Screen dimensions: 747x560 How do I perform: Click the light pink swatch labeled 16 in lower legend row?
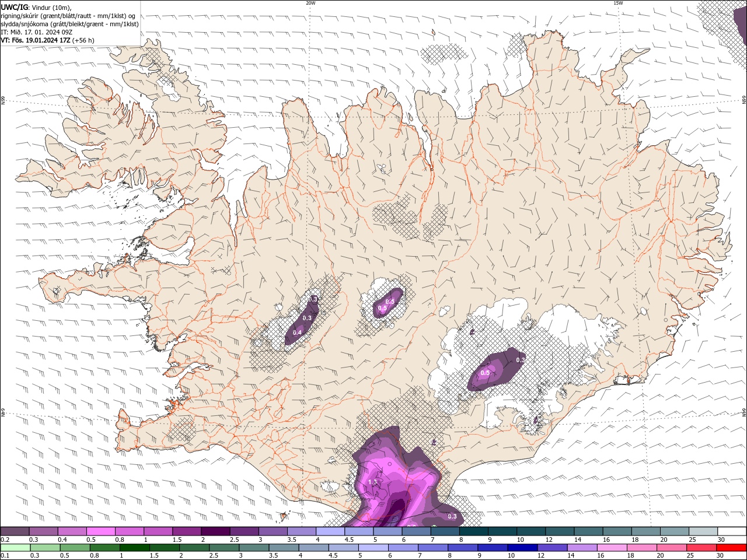[612, 548]
